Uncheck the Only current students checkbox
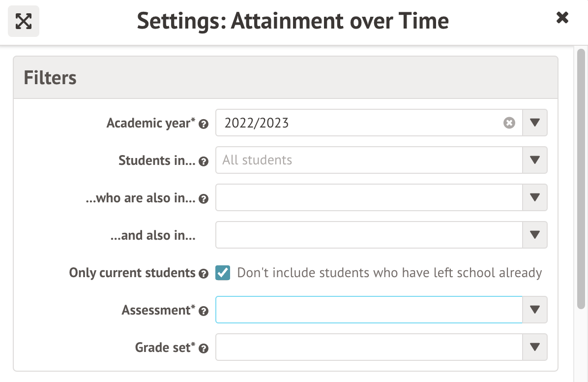The height and width of the screenshot is (382, 588). click(223, 273)
